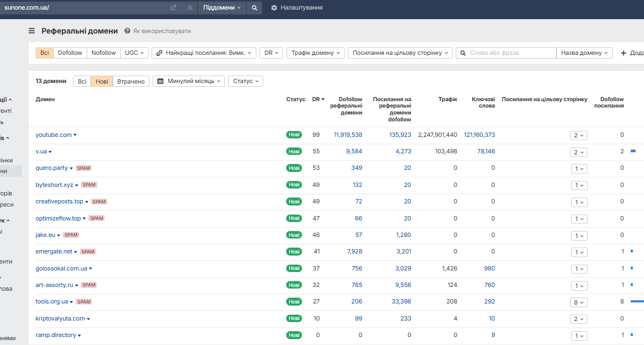The height and width of the screenshot is (345, 644).
Task: Open settings via the gear icon
Action: [x=274, y=8]
